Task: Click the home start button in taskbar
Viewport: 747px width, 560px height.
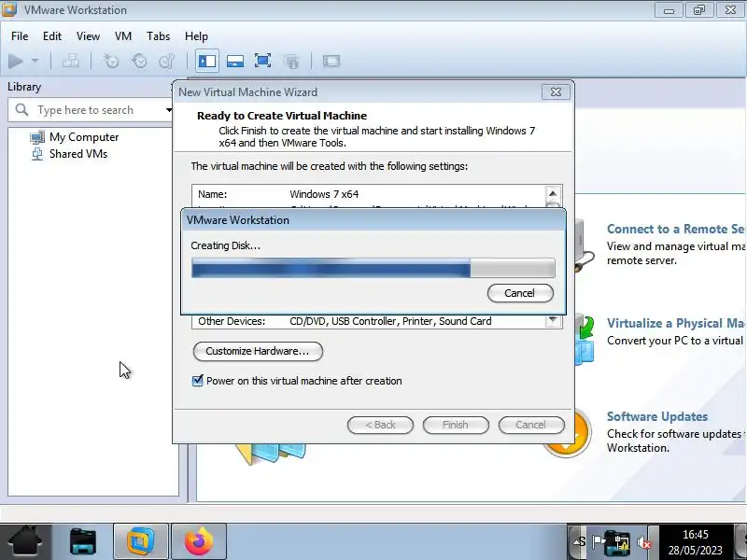Action: [x=26, y=542]
